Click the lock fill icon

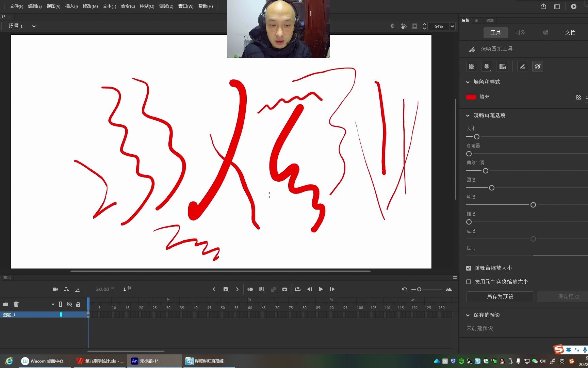502,67
